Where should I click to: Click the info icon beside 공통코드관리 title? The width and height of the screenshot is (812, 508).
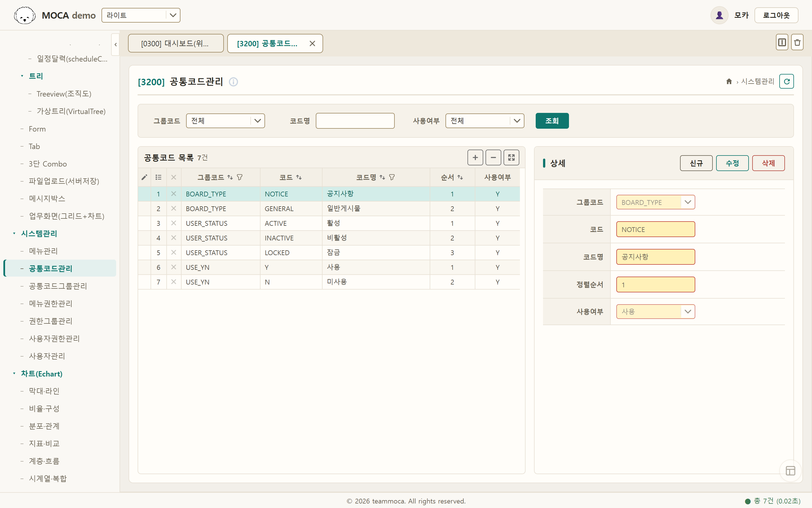click(x=233, y=82)
